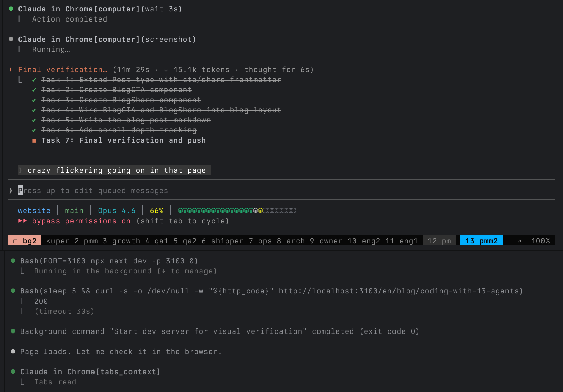The height and width of the screenshot is (392, 563).
Task: Click the gray dot beside the screenshot action
Action: point(11,39)
